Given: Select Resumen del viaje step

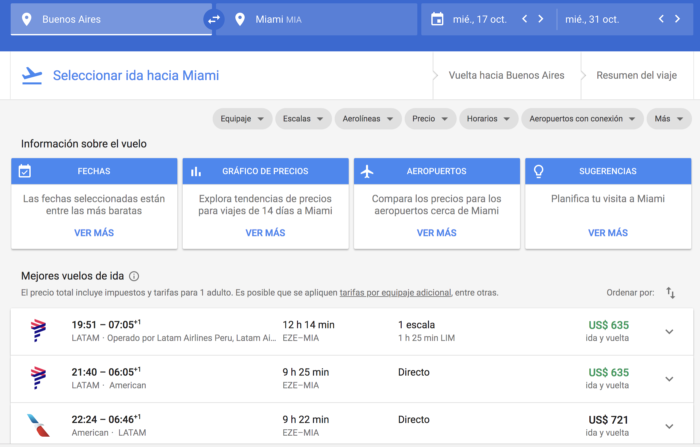Looking at the screenshot, I should [x=638, y=75].
